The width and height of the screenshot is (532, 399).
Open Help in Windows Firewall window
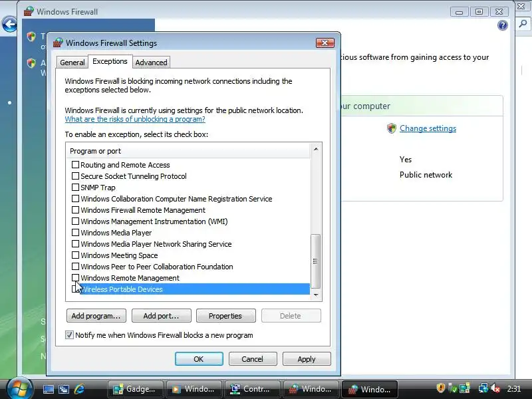click(503, 25)
